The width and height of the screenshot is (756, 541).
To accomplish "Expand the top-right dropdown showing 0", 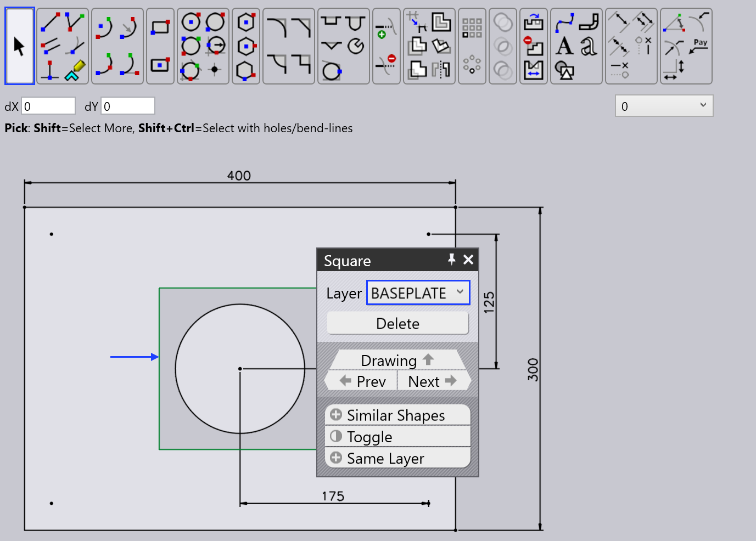I will [x=664, y=106].
